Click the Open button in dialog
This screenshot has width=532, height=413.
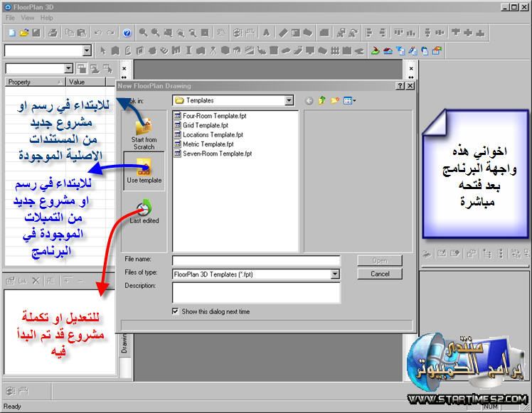coord(380,261)
